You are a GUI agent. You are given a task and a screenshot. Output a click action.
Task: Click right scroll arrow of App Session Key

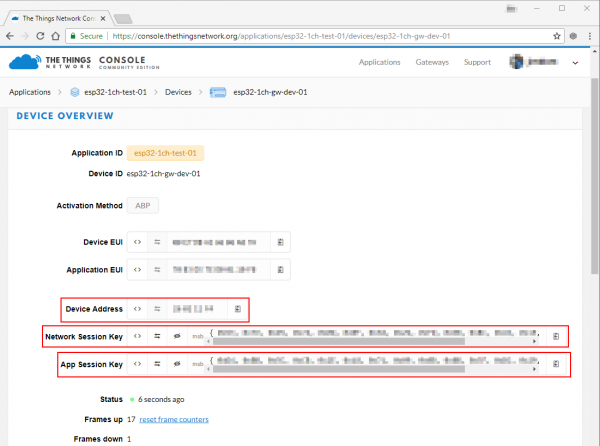[x=534, y=369]
